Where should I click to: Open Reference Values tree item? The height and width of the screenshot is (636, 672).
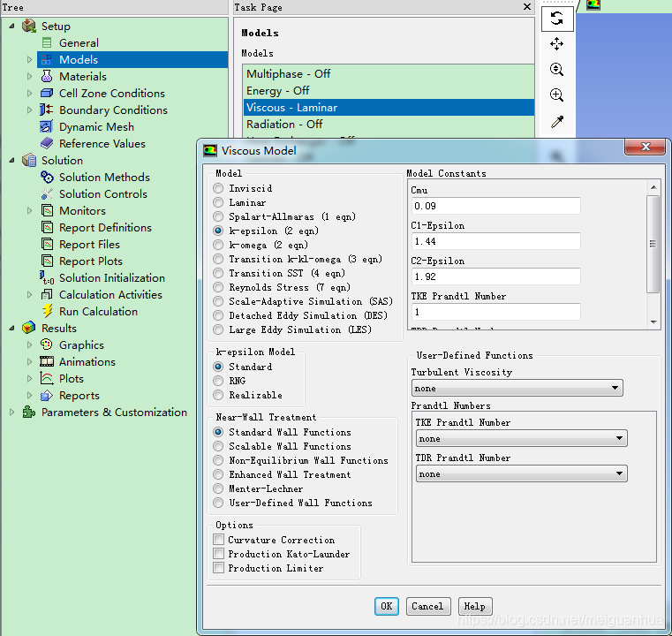[102, 143]
